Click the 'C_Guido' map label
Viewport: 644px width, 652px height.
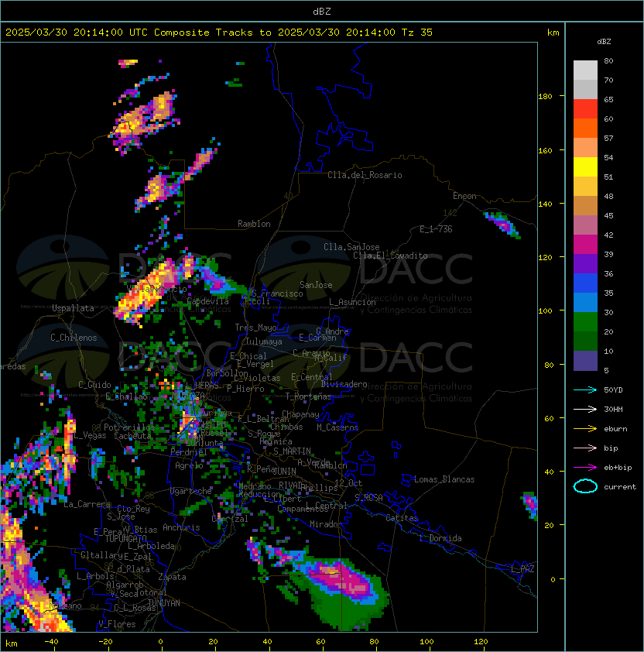pos(94,385)
